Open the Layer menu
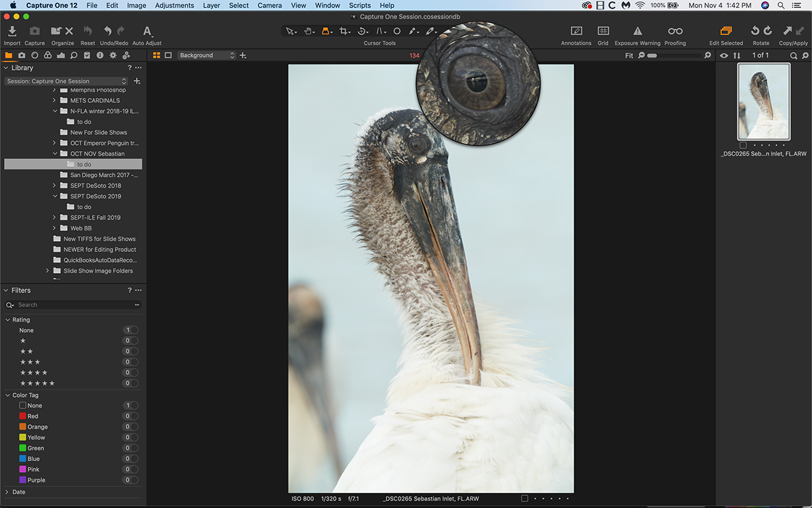The height and width of the screenshot is (508, 812). [x=211, y=5]
